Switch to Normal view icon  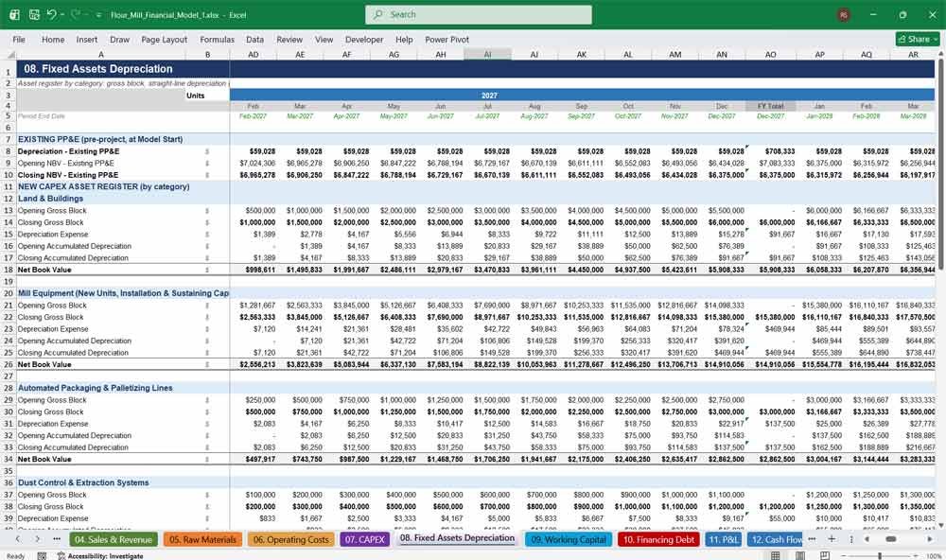tap(776, 555)
